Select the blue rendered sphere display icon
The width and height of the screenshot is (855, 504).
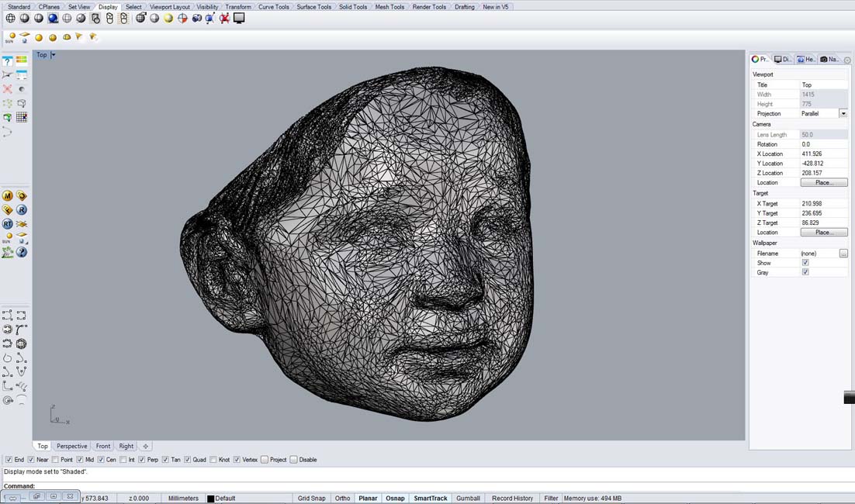[53, 19]
